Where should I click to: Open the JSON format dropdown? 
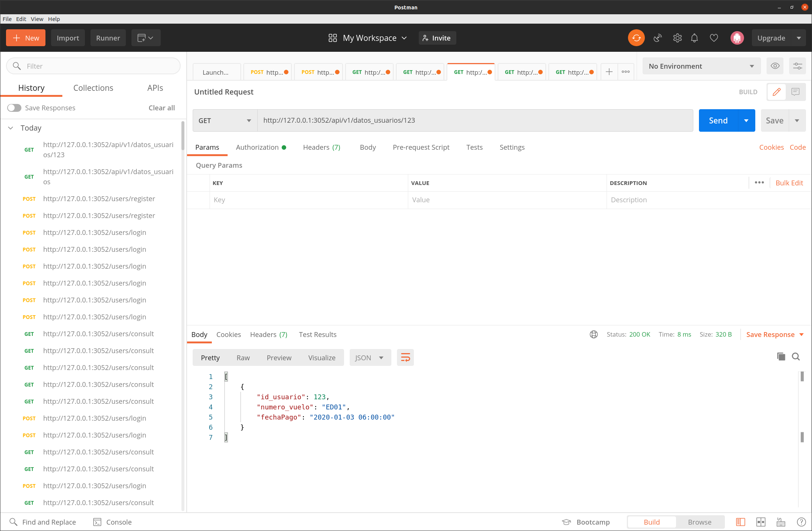tap(370, 358)
